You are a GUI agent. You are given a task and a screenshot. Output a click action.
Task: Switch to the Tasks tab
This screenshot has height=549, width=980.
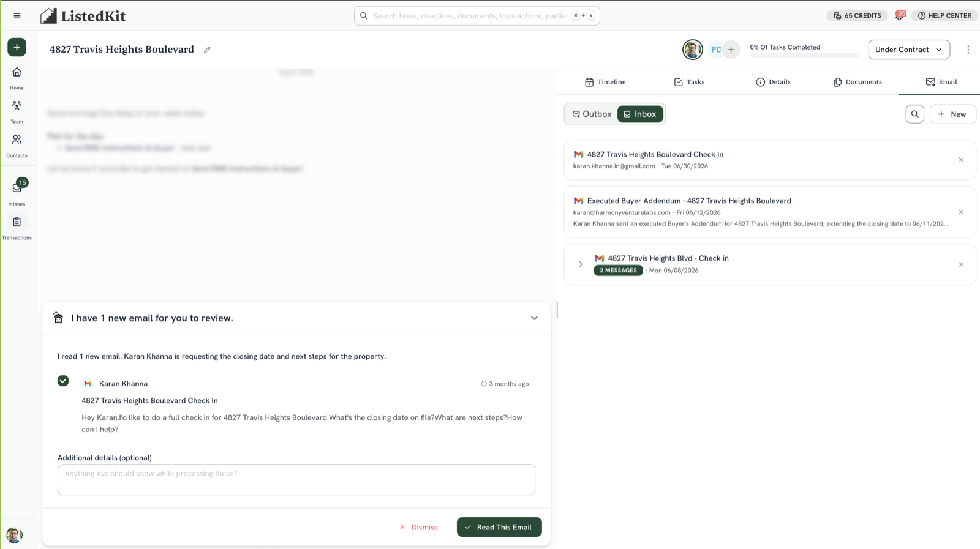[689, 82]
